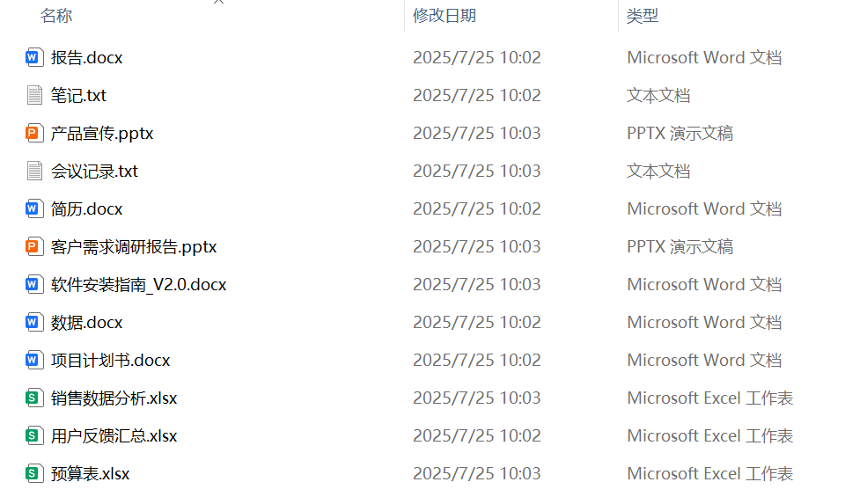Screen dimensions: 867x504
Task: Click the 文本文档 type of 会议记录.txt
Action: 658,172
